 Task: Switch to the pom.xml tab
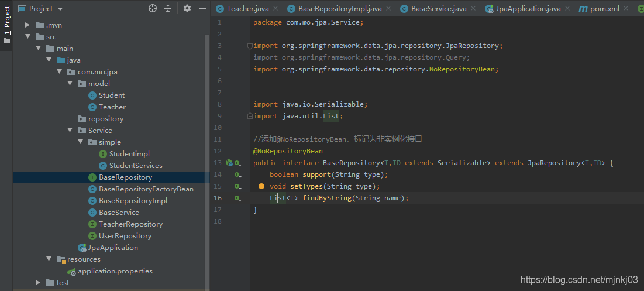click(x=605, y=9)
